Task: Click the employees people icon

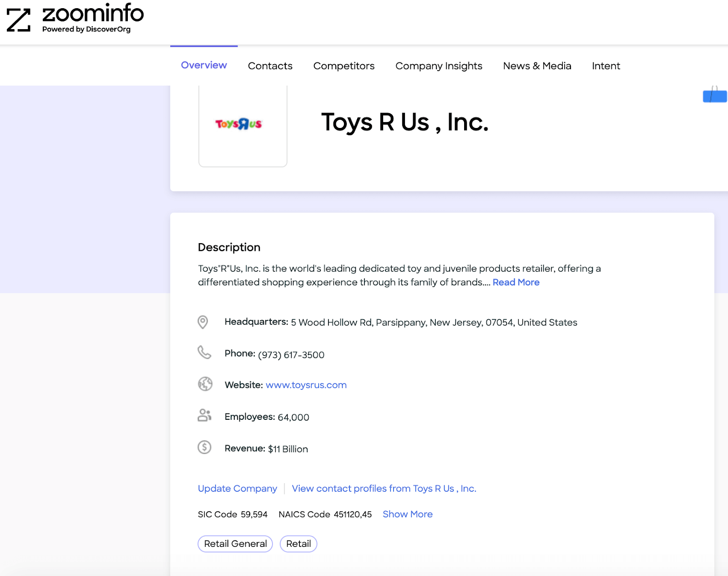Action: point(205,415)
